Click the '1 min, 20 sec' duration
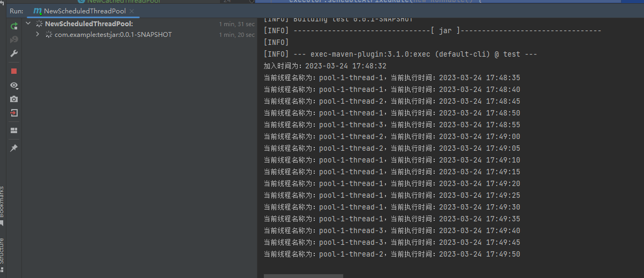 [x=237, y=35]
